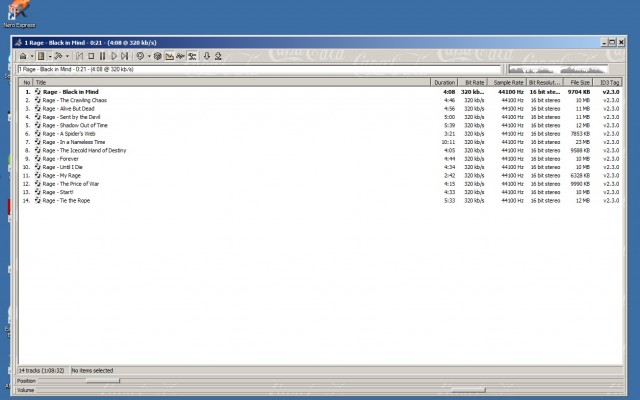Click the 6328 KB file size cell

pyautogui.click(x=580, y=176)
